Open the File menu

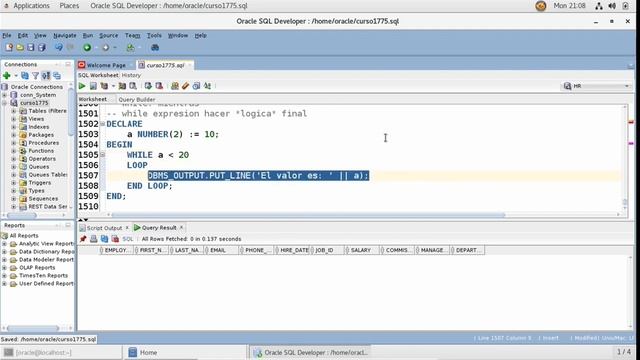pyautogui.click(x=7, y=36)
